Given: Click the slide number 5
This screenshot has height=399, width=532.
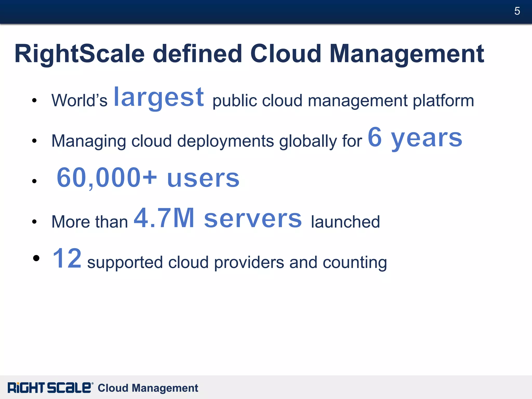Looking at the screenshot, I should pyautogui.click(x=517, y=11).
